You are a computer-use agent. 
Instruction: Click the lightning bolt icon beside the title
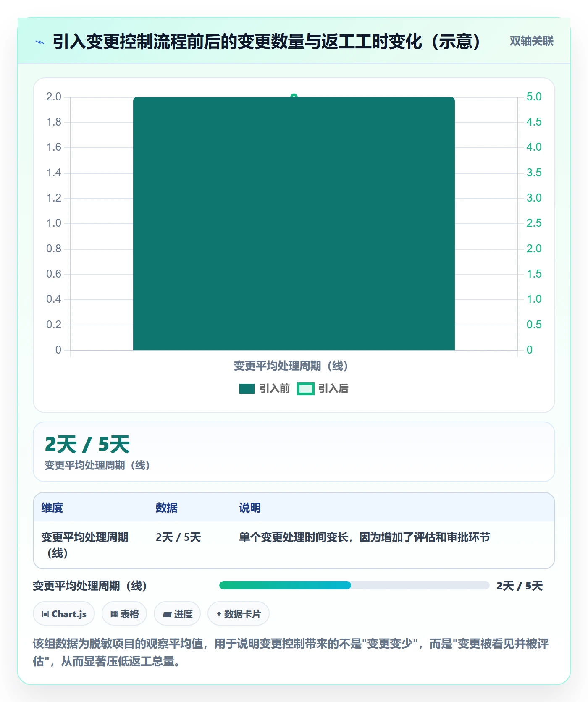[x=40, y=42]
